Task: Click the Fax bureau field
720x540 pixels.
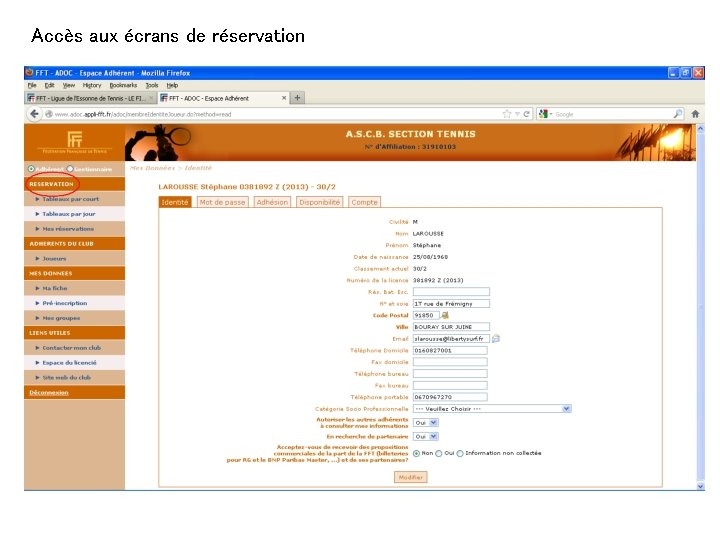Action: tap(450, 385)
